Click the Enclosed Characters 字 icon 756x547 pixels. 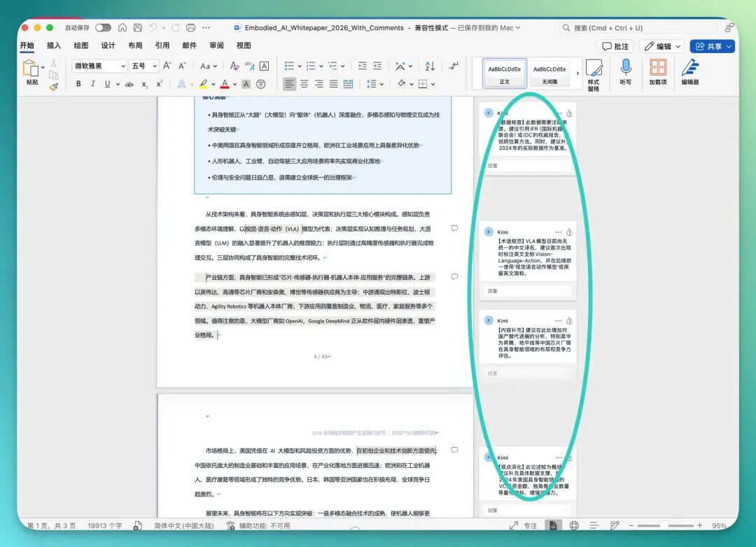[261, 84]
